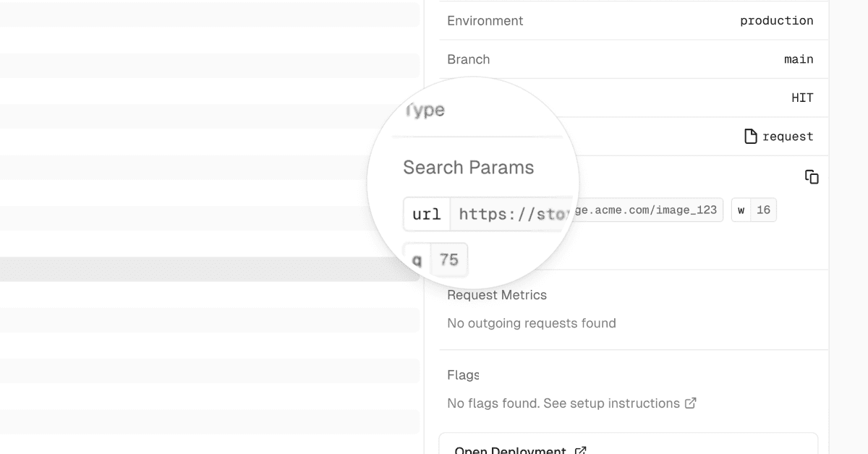Select the url parameter key chip
The width and height of the screenshot is (868, 454).
pos(427,215)
